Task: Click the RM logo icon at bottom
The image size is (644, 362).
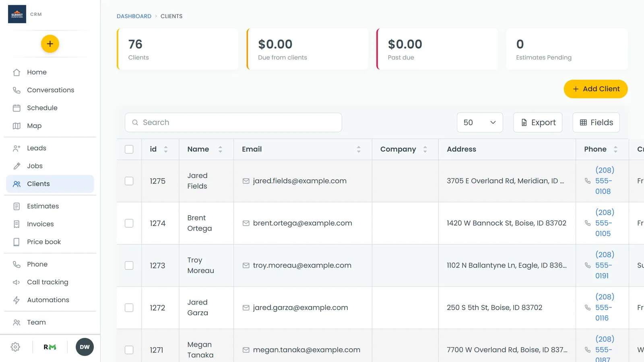Action: click(50, 347)
